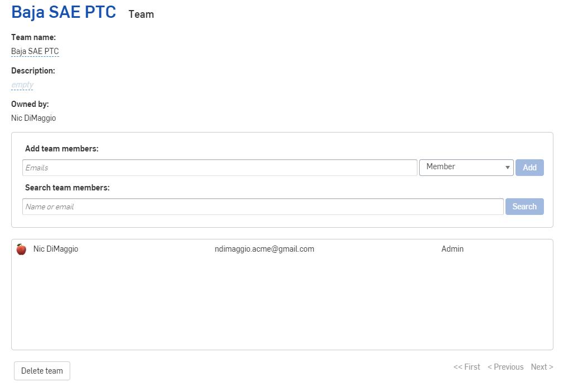Click the Delete team button

[x=42, y=371]
